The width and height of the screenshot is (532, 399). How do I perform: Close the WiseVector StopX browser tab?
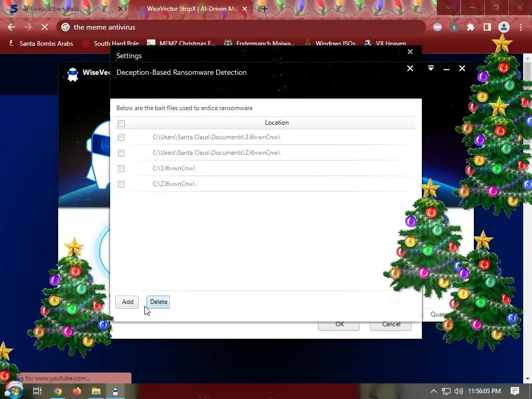click(x=245, y=9)
